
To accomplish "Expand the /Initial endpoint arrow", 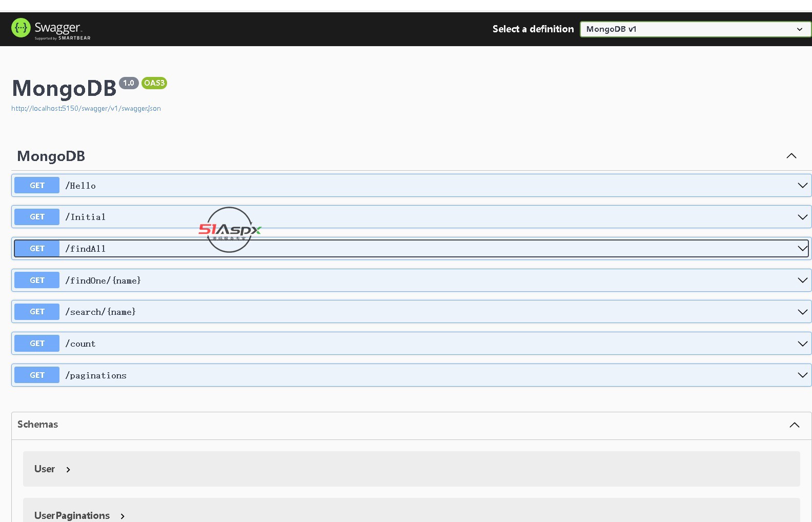I will [803, 217].
